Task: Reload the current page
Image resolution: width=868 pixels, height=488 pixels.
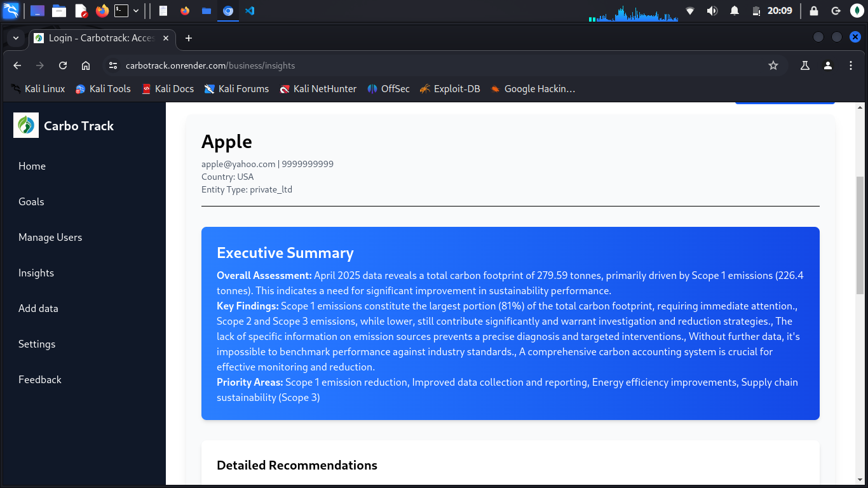Action: point(63,65)
